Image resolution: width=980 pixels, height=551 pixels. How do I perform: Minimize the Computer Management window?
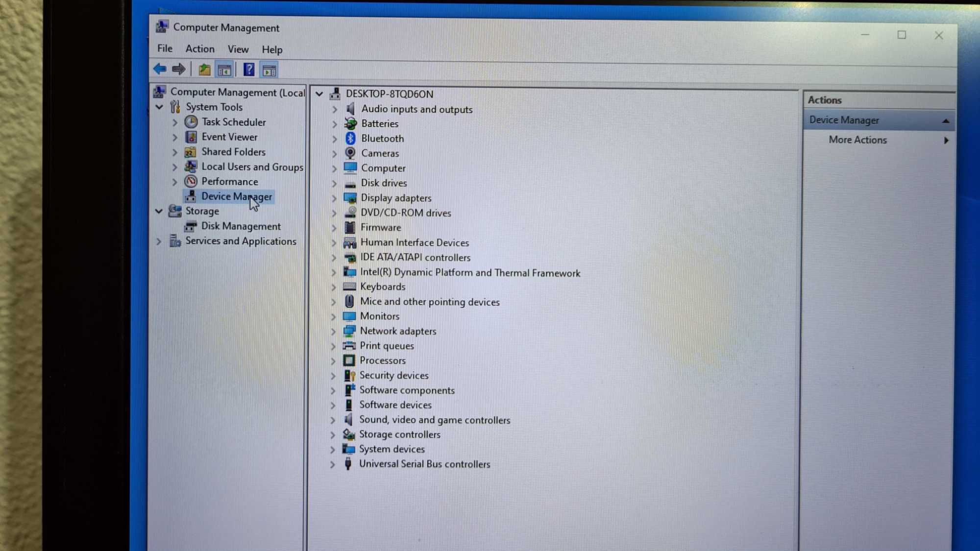tap(865, 35)
